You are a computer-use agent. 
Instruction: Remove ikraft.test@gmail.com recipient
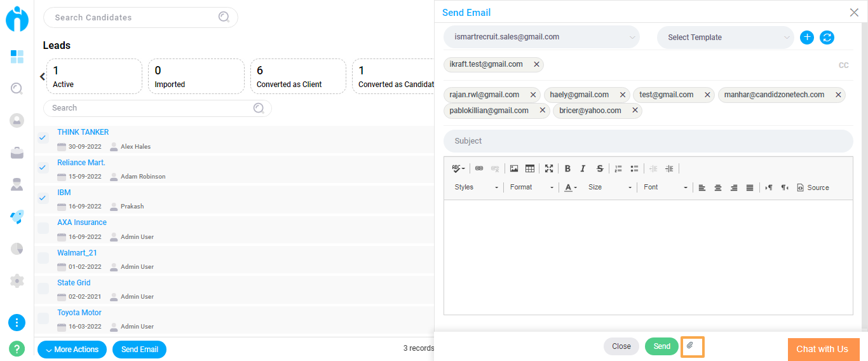[x=536, y=64]
